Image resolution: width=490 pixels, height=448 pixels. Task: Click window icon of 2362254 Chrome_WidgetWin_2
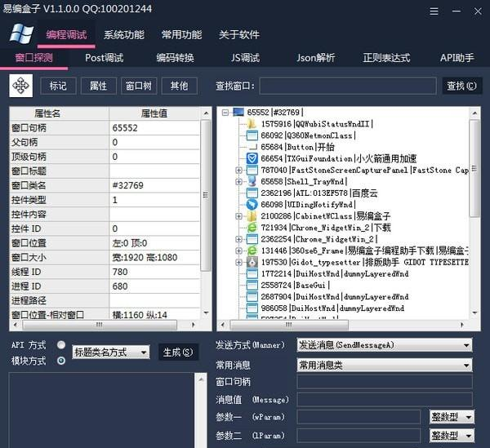click(x=252, y=239)
